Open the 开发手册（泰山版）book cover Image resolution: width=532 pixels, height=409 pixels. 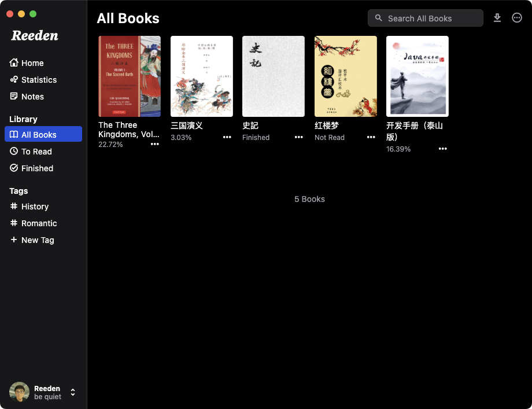[417, 76]
